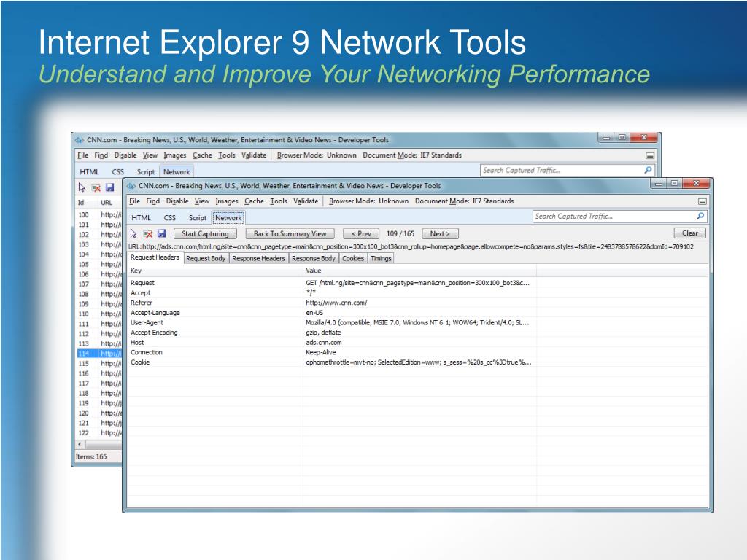Click the save floppy icon in back window
The image size is (747, 560).
click(x=109, y=187)
